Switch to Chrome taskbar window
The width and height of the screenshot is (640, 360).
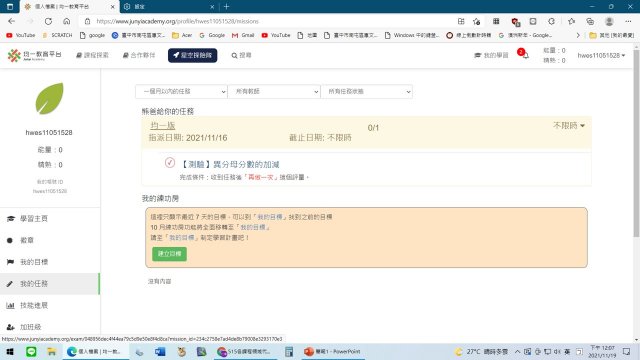click(x=245, y=351)
